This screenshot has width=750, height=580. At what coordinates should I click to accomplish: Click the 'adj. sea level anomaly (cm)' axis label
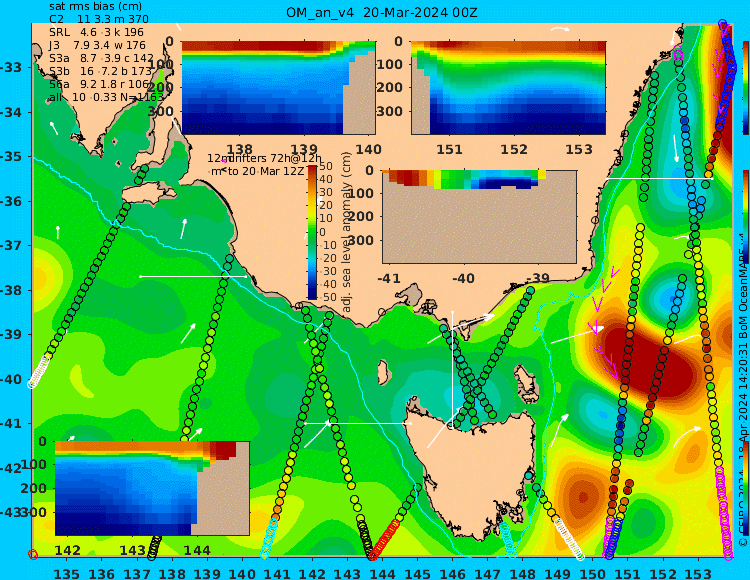click(347, 232)
